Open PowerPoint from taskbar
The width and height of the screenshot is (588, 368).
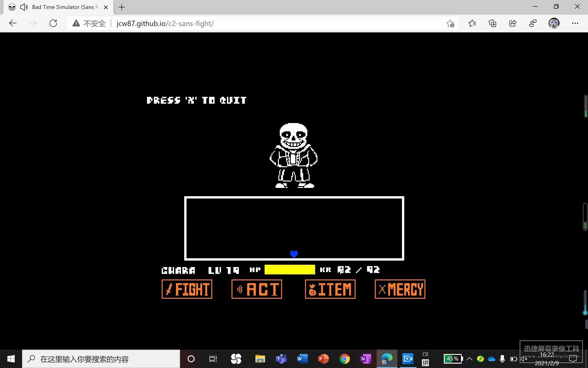click(323, 359)
